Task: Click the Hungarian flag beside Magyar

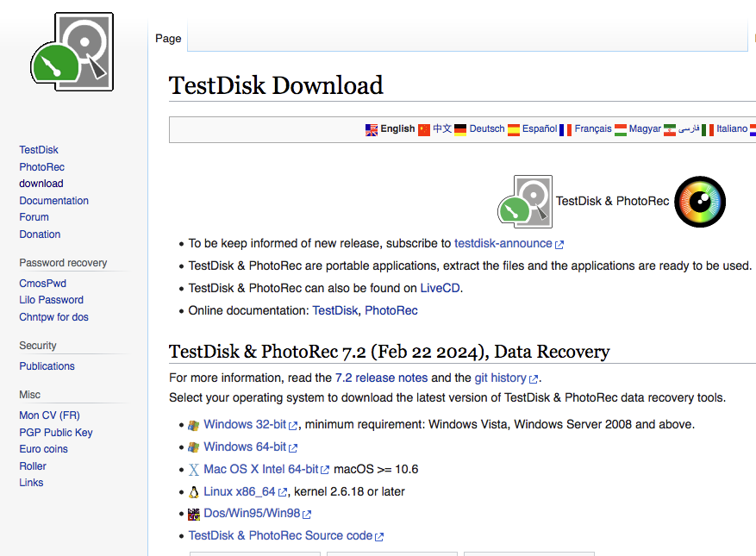Action: [621, 129]
